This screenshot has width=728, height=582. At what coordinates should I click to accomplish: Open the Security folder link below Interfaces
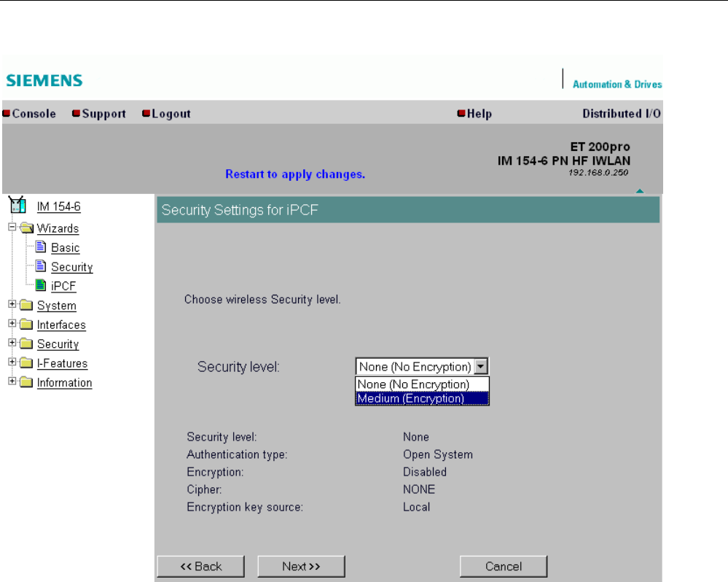[58, 344]
